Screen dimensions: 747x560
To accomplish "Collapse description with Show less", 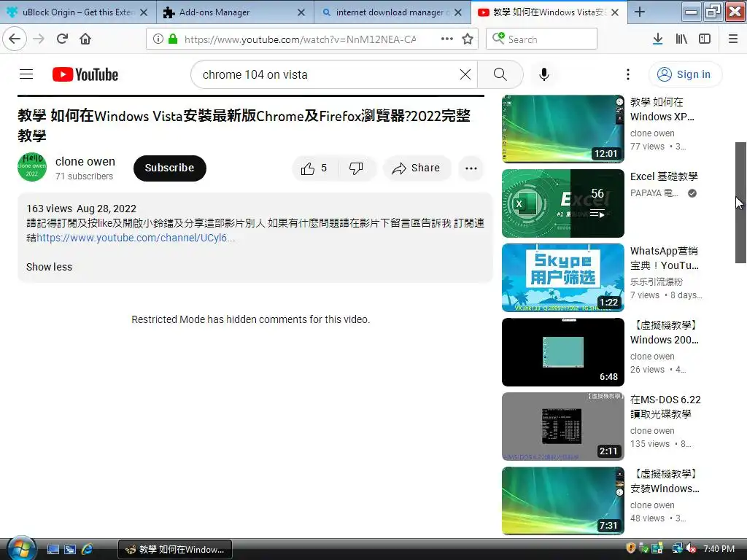I will (49, 267).
